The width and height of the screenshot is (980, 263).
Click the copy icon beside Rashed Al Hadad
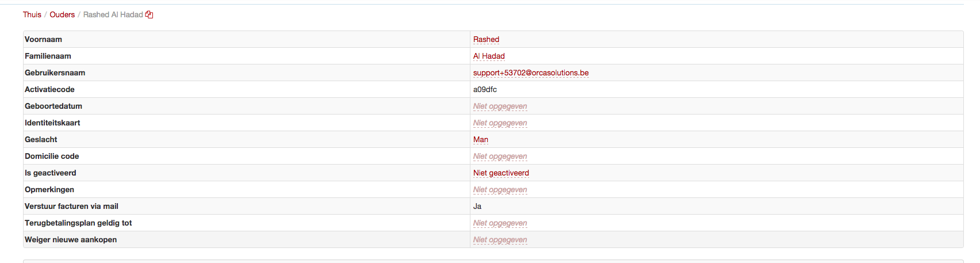(x=150, y=14)
